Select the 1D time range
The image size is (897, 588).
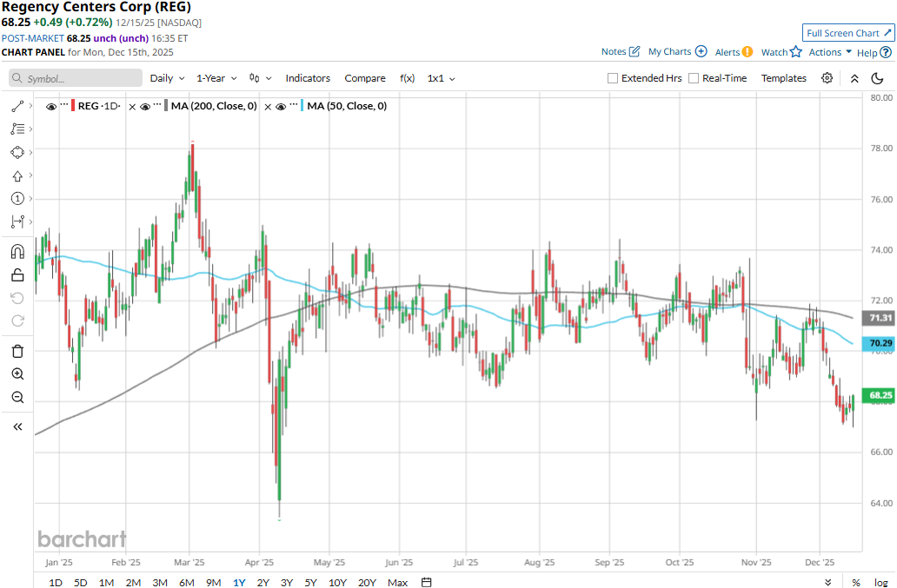56,582
